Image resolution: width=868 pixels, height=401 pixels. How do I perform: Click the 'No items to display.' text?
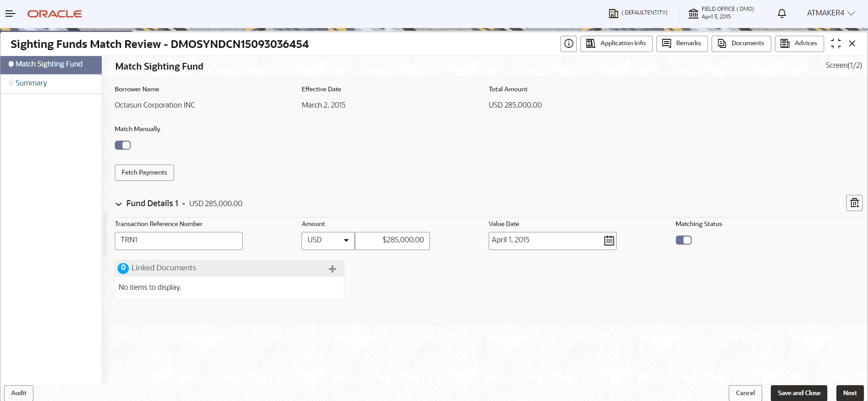[150, 288]
